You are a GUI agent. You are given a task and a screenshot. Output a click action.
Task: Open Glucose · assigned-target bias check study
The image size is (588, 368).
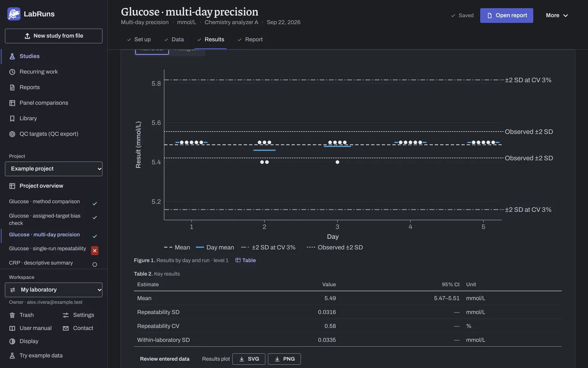[45, 219]
